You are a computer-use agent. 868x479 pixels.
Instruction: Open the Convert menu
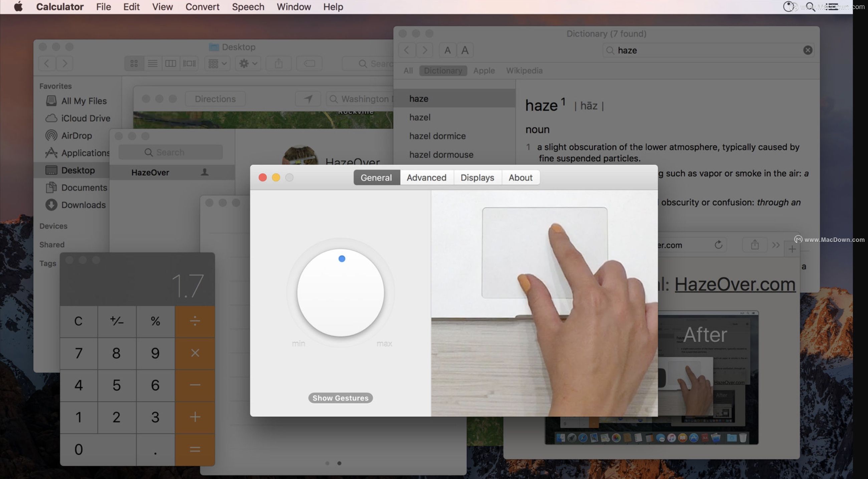coord(202,7)
